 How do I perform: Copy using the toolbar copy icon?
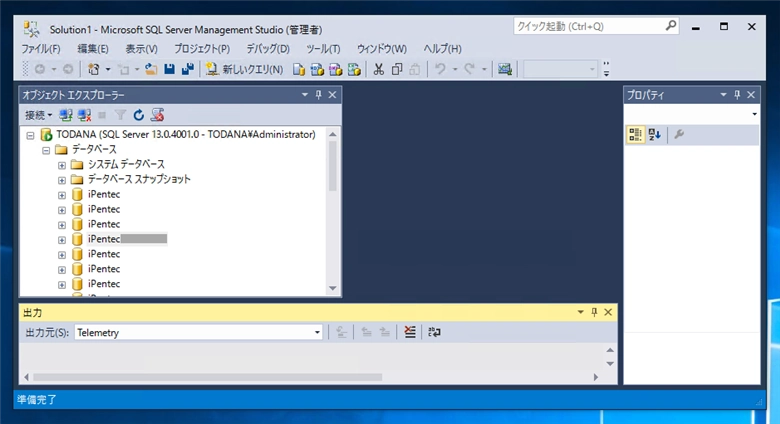396,69
